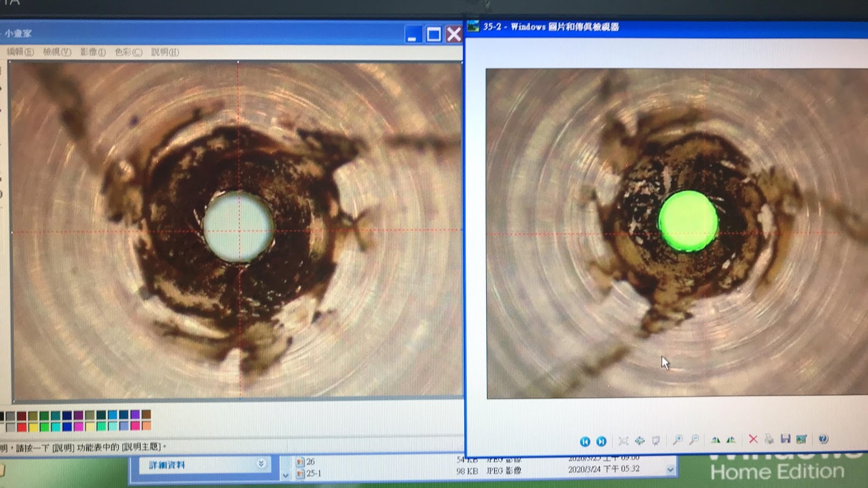Screen dimensions: 868x488
Task: Click scroll down arrow in explorer side panel
Action: (x=285, y=476)
